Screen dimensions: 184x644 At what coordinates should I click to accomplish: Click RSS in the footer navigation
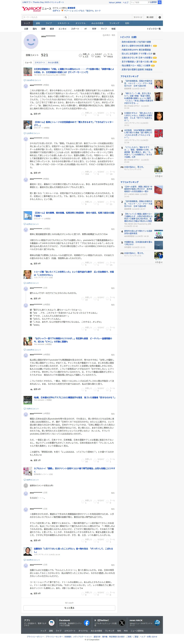tap(126, 631)
